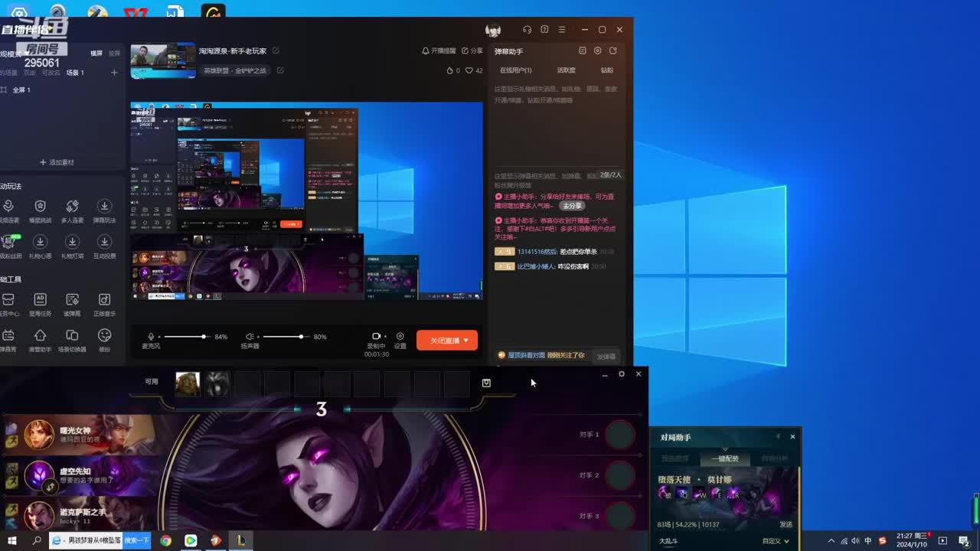Image resolution: width=980 pixels, height=551 pixels.
Task: Switch to 活跃度 tab
Action: (566, 70)
